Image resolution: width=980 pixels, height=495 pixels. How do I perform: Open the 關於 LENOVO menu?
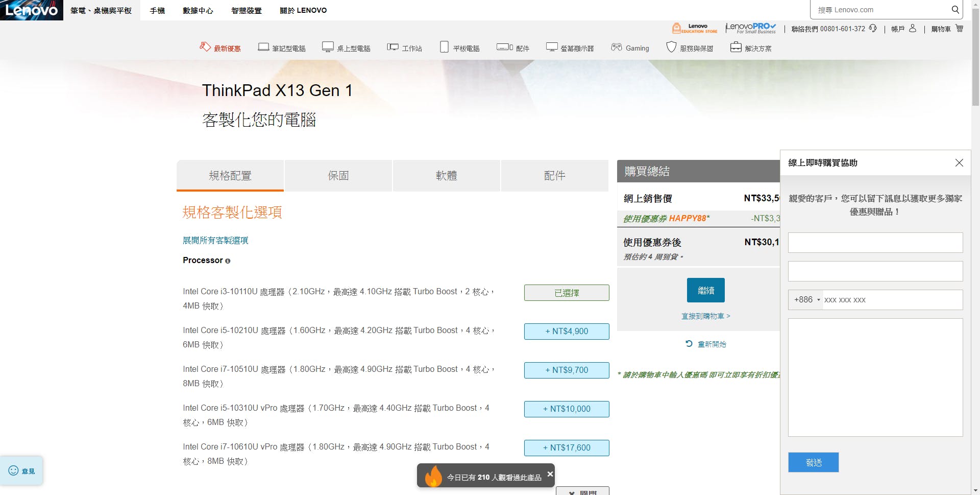click(x=303, y=10)
